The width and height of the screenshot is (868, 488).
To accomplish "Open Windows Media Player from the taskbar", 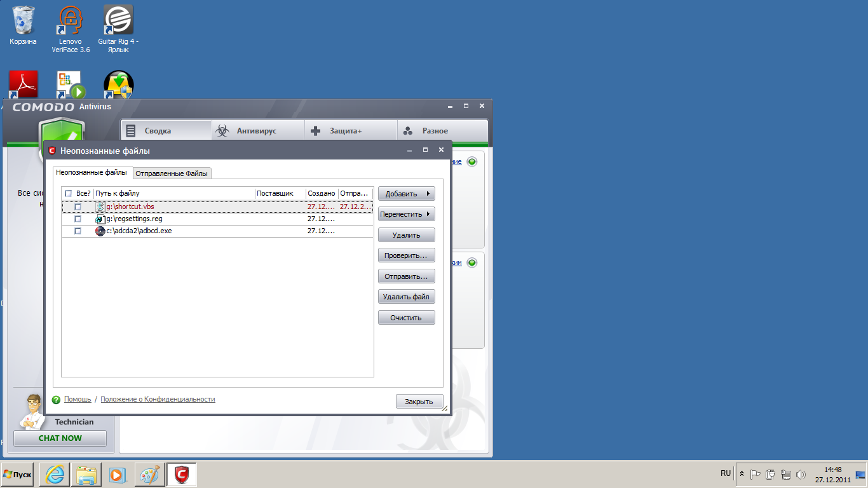I will [x=118, y=474].
